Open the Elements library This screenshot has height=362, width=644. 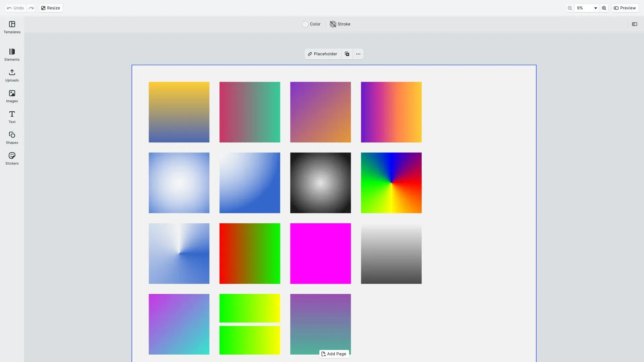tap(12, 55)
